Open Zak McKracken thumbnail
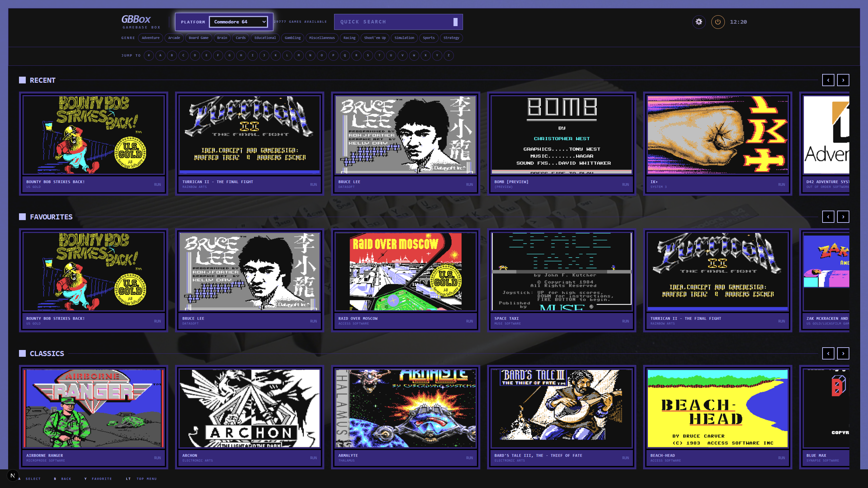 coord(826,271)
